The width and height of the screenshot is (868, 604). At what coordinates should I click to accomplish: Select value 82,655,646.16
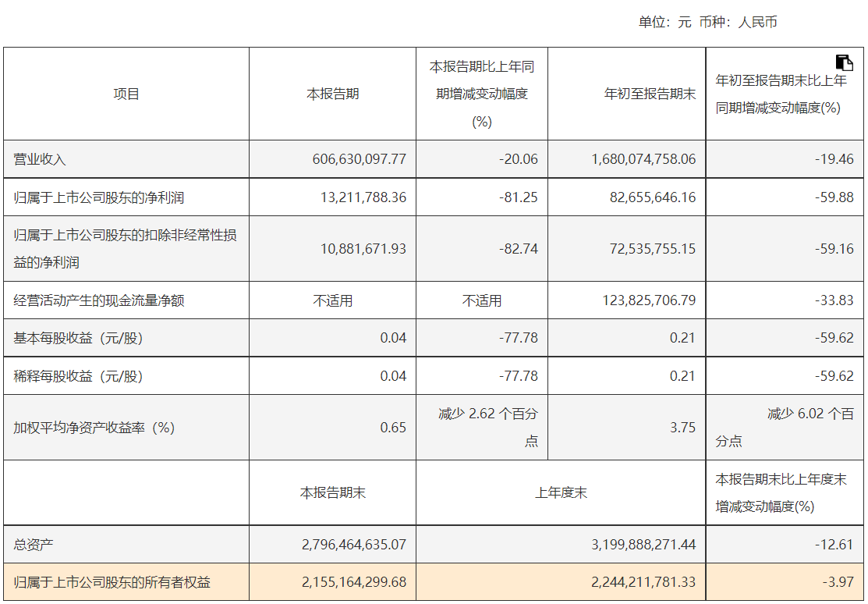[653, 198]
